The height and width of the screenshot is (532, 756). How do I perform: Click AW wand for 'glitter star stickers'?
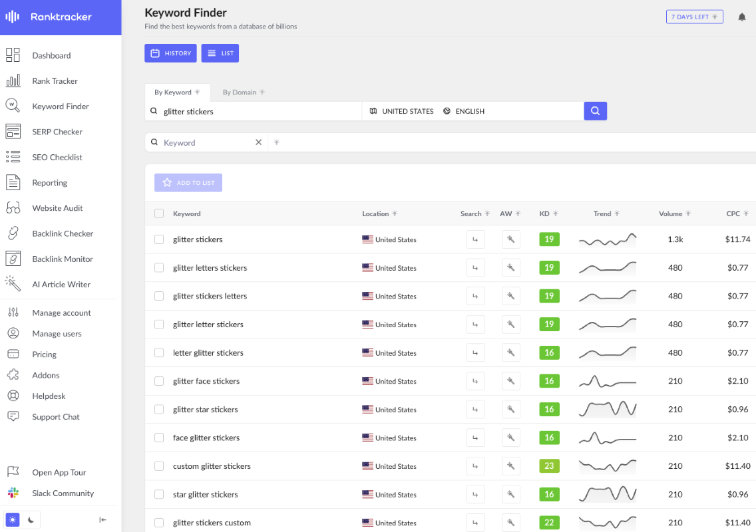(x=510, y=410)
